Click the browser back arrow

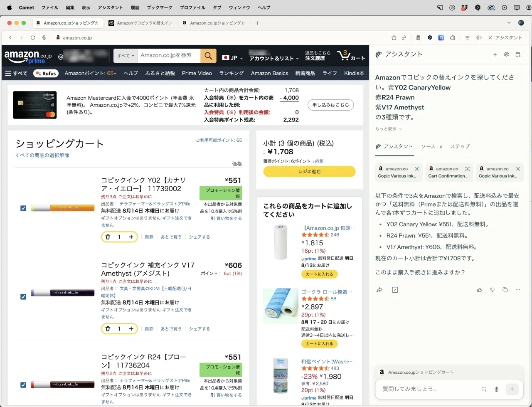click(x=10, y=37)
